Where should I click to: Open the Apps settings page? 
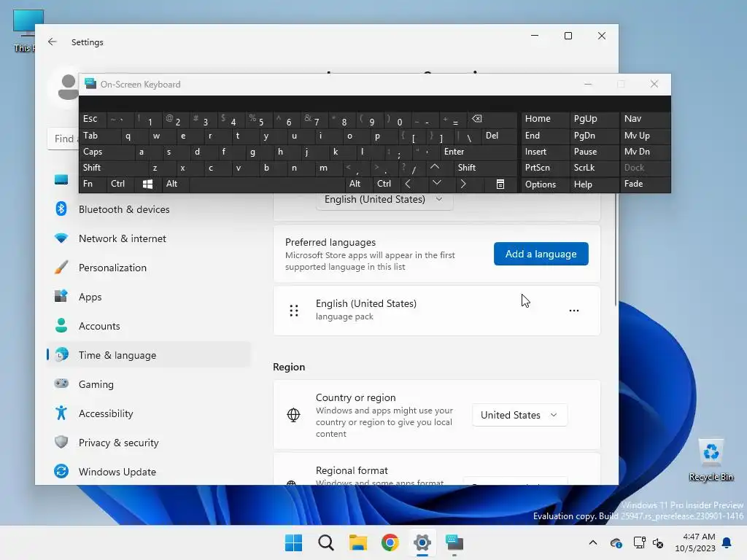[149, 297]
